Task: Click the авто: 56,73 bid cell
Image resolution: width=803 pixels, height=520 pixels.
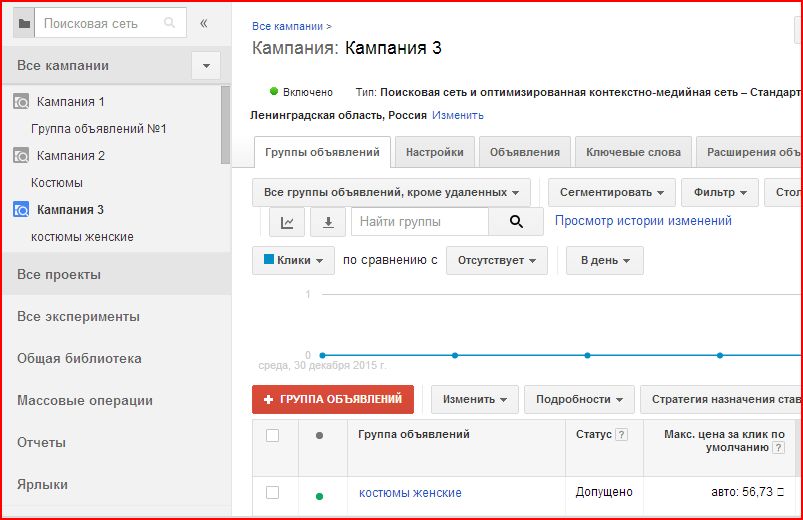Action: (747, 492)
